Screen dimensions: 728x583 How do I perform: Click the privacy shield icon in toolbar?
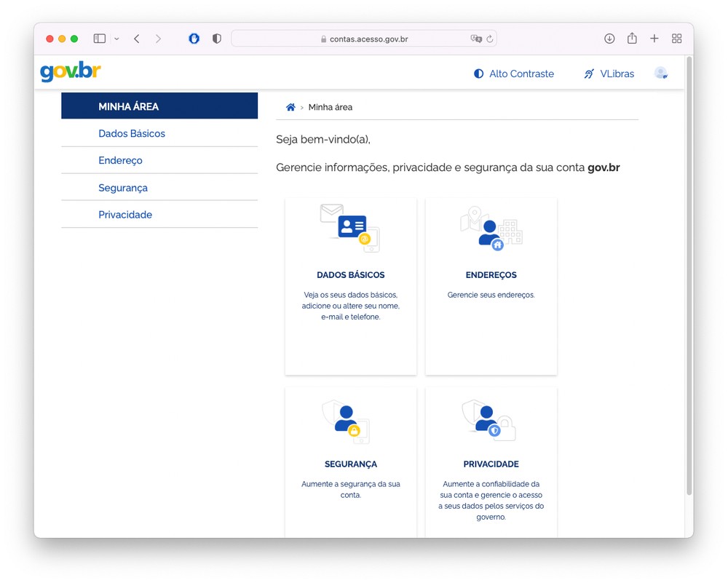216,39
